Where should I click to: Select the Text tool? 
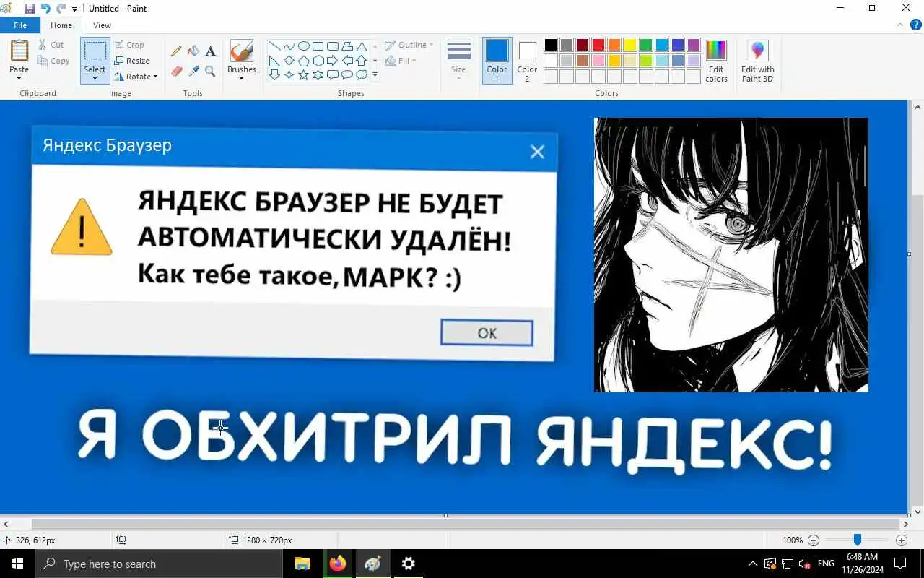click(x=210, y=51)
